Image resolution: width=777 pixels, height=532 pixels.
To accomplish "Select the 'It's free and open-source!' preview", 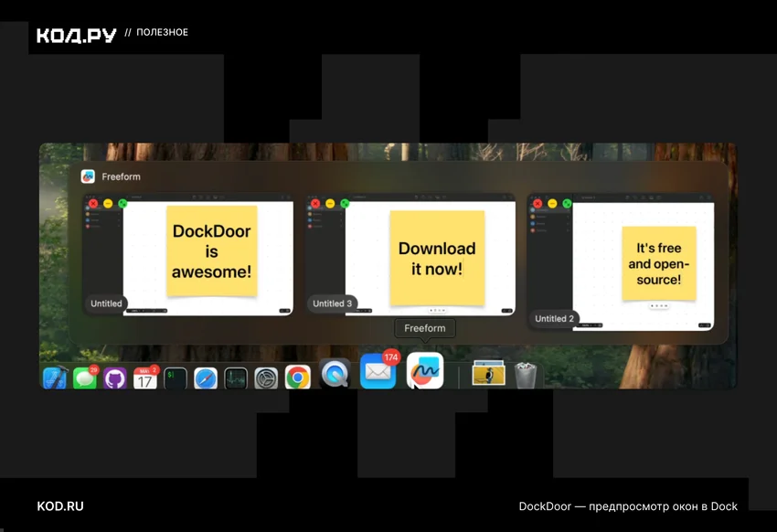I will tap(621, 262).
